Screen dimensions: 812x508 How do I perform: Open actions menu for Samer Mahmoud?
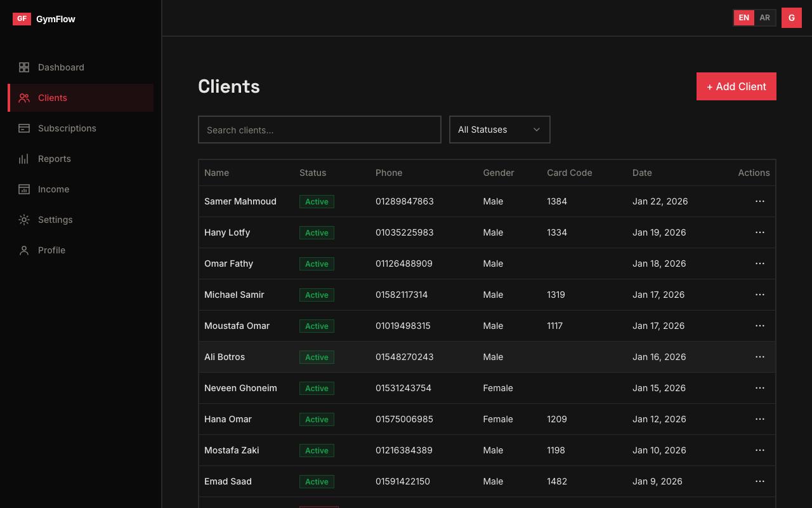pos(759,201)
